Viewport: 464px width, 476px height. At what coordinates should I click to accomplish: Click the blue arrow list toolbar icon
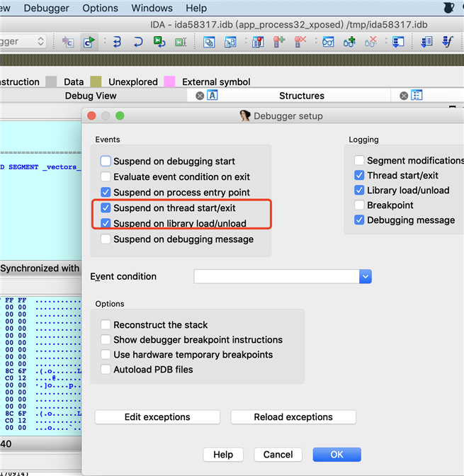(426, 42)
